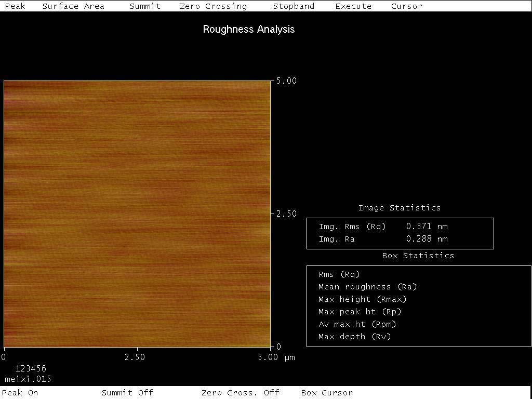This screenshot has height=399, width=532.
Task: Click the Max depth (Rv) entry
Action: point(354,337)
